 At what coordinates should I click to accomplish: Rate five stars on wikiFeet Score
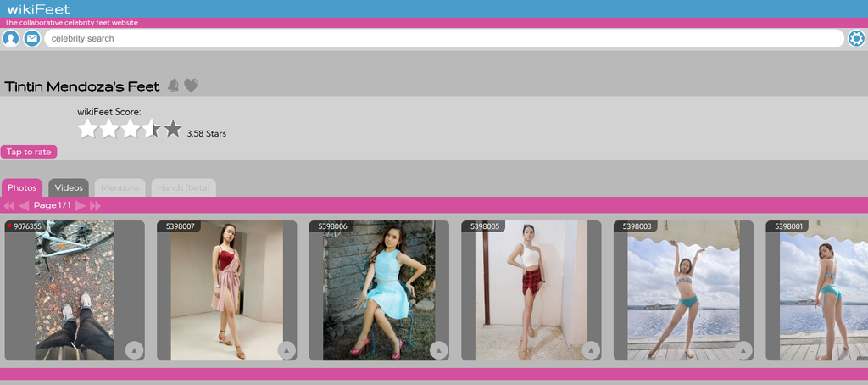(173, 129)
